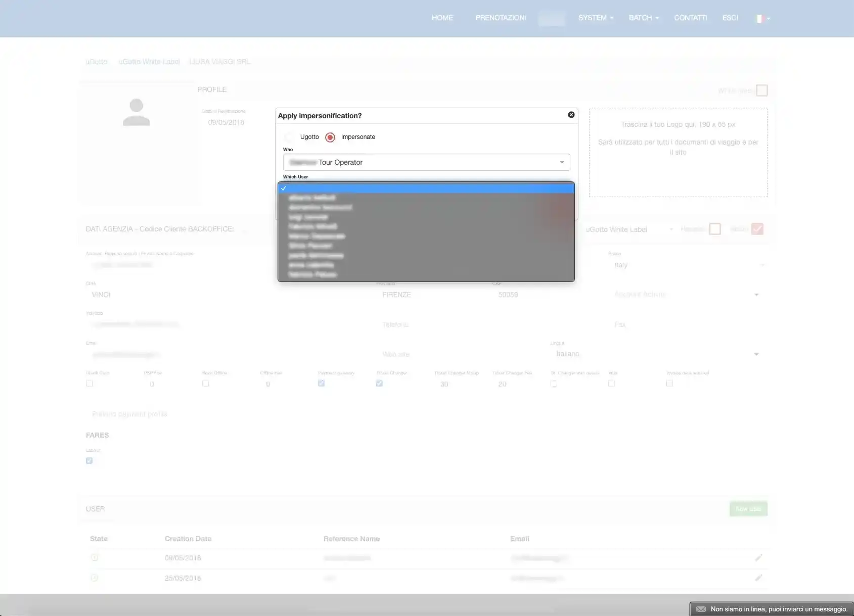
Task: Select the Impersonate radio button
Action: click(x=330, y=137)
